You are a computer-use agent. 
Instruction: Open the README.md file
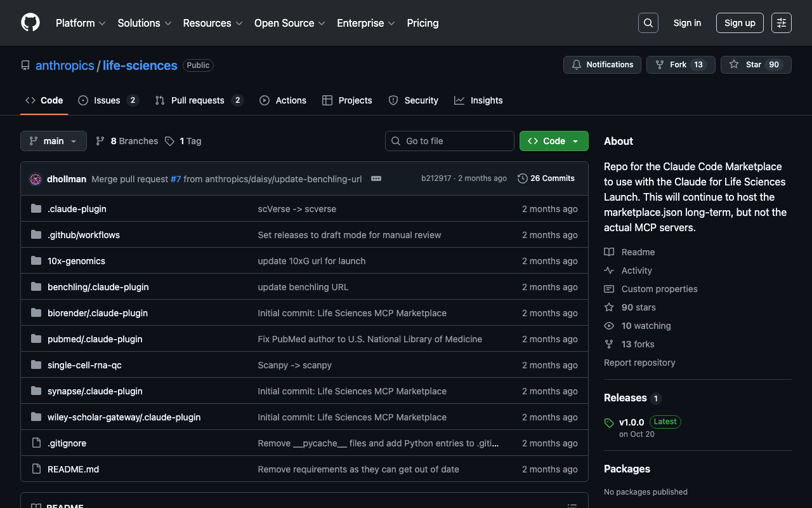(73, 469)
